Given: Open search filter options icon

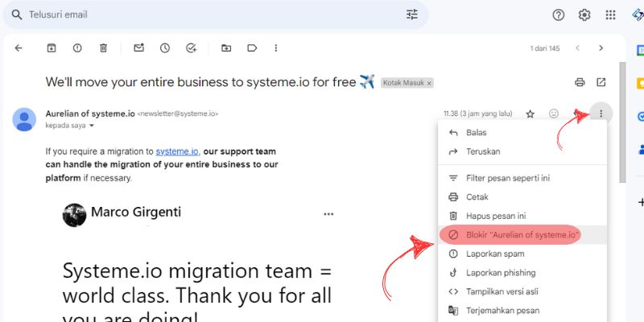Looking at the screenshot, I should (x=412, y=14).
